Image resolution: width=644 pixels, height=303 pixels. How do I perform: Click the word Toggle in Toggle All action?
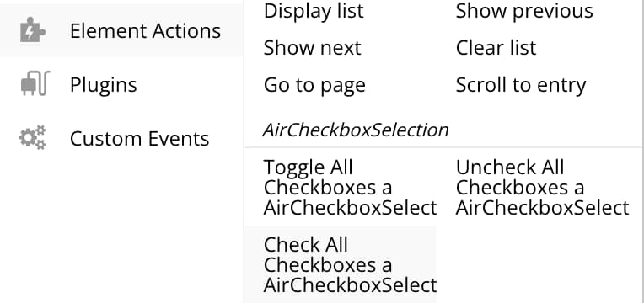(293, 167)
